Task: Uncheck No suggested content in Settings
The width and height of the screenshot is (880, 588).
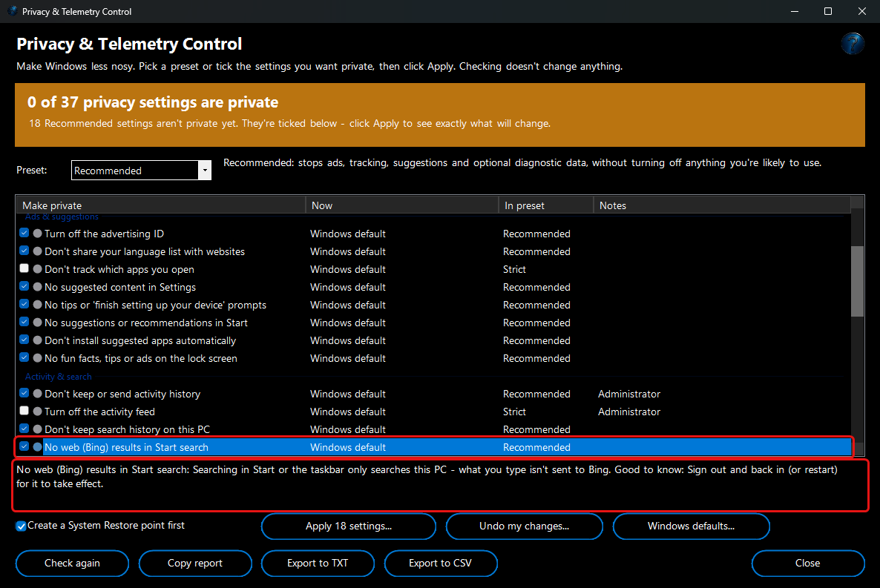Action: [x=24, y=286]
